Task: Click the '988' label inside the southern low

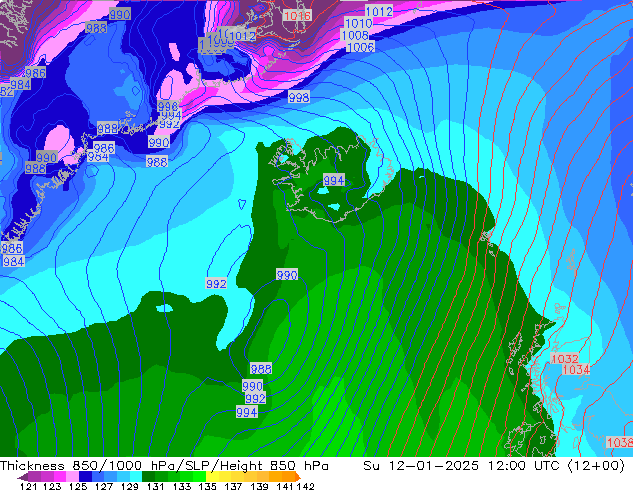Action: [x=261, y=369]
